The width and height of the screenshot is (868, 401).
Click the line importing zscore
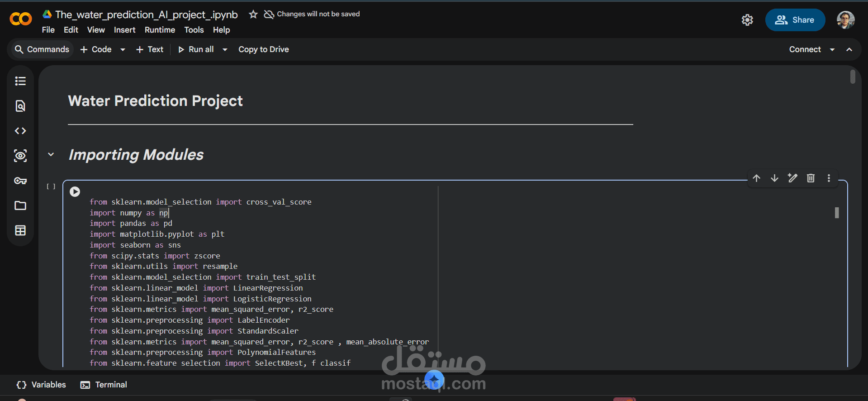pos(155,256)
